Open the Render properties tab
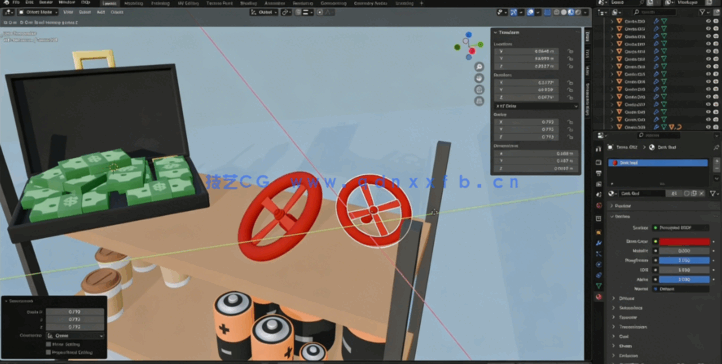The height and width of the screenshot is (364, 722). [x=599, y=162]
